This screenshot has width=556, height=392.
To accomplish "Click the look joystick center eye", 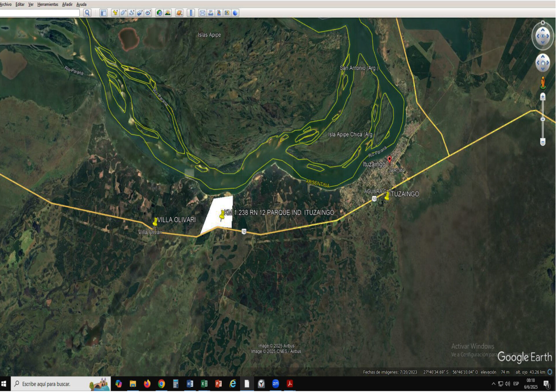I will click(543, 36).
